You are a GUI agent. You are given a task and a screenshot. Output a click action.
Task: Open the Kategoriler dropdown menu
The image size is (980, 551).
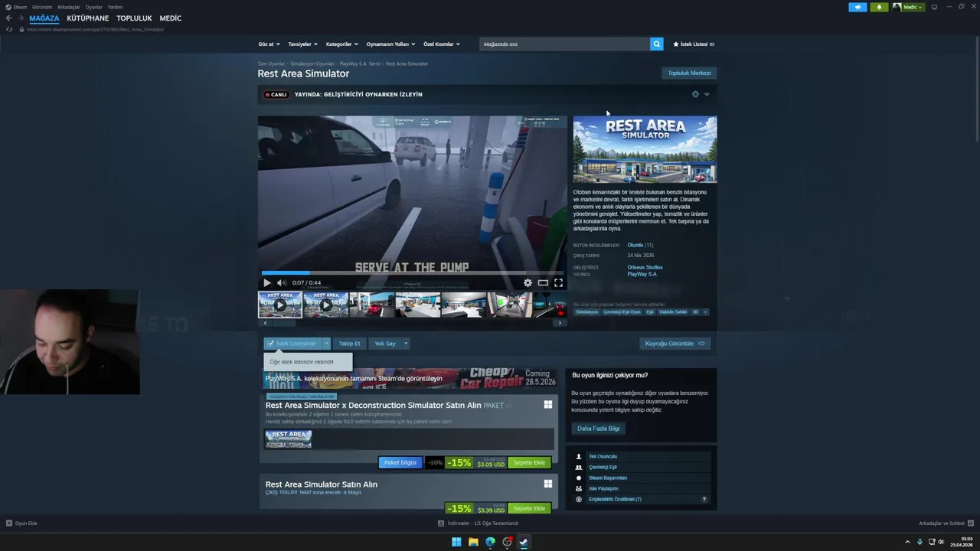pos(342,44)
